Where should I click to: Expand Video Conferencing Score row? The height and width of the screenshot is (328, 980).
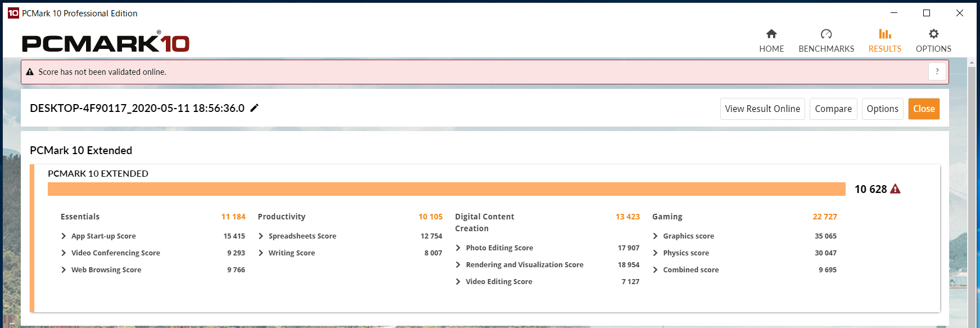click(x=64, y=253)
